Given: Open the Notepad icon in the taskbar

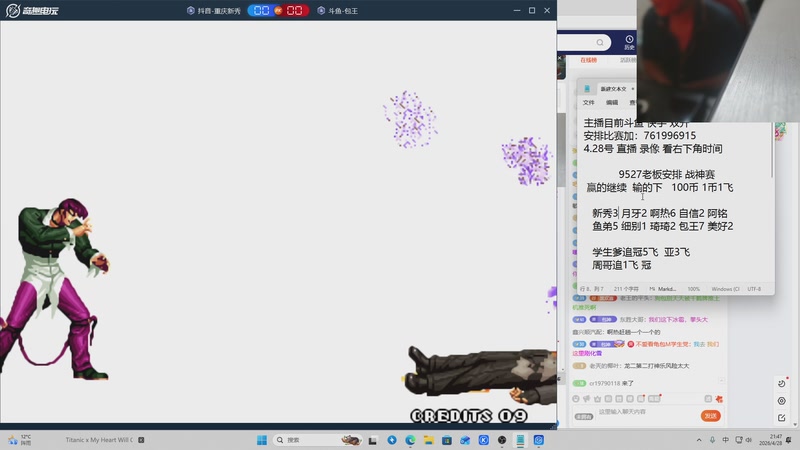Looking at the screenshot, I should (x=520, y=440).
